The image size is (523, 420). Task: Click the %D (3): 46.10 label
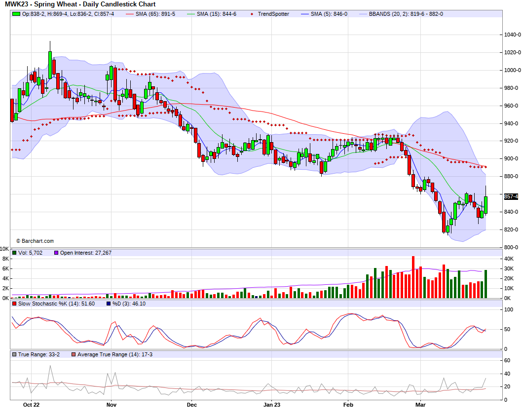pyautogui.click(x=129, y=304)
